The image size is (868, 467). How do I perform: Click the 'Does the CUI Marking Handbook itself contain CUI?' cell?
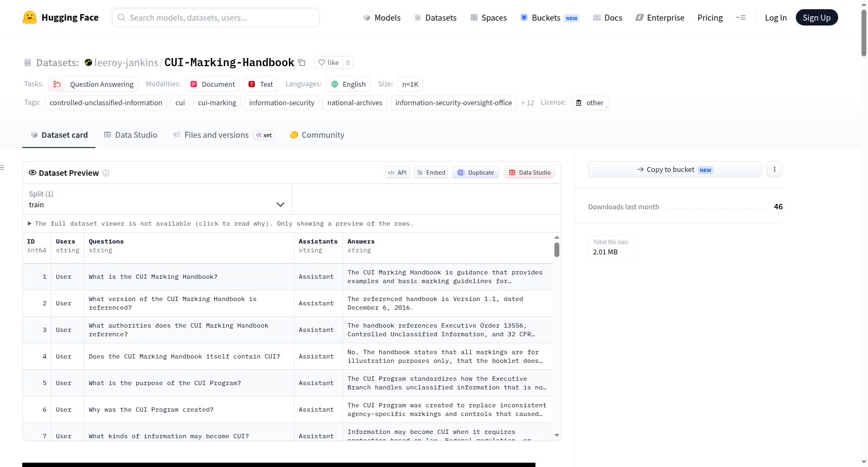point(189,356)
